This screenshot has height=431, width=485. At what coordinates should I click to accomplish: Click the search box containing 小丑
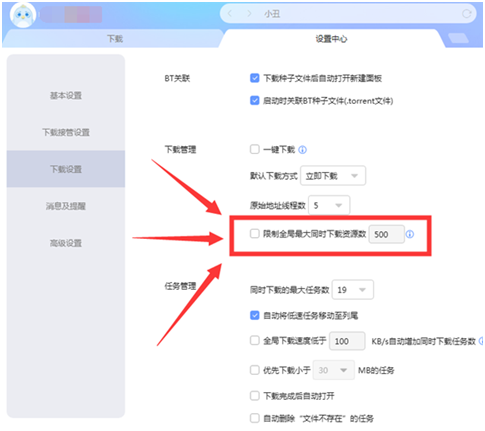coord(348,14)
